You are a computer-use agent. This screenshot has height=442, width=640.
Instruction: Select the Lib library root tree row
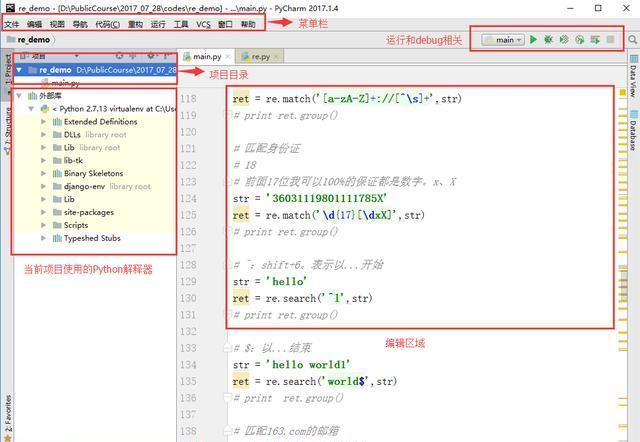pos(94,147)
